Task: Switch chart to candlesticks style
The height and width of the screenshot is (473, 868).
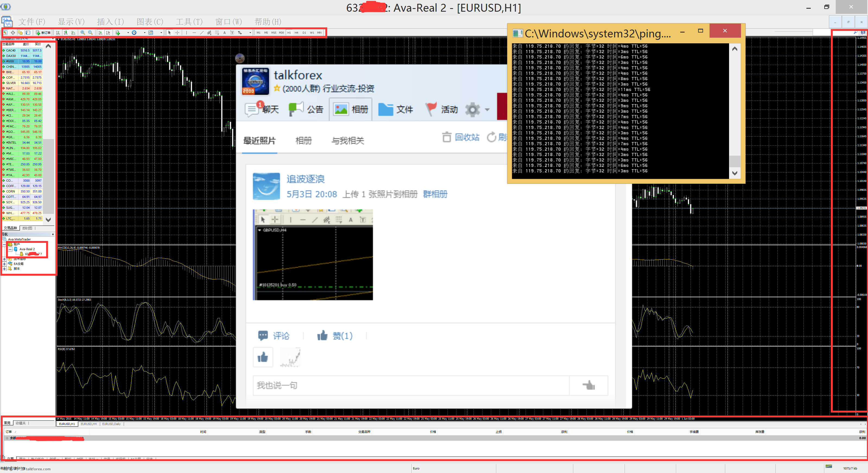Action: 66,33
